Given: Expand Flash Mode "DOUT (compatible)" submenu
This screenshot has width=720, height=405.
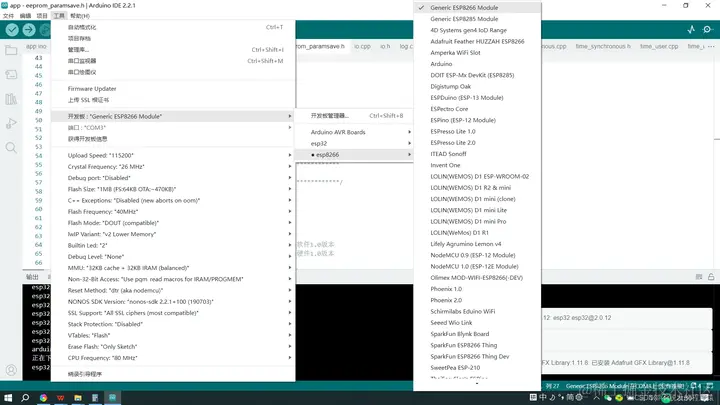Looking at the screenshot, I should [x=173, y=223].
